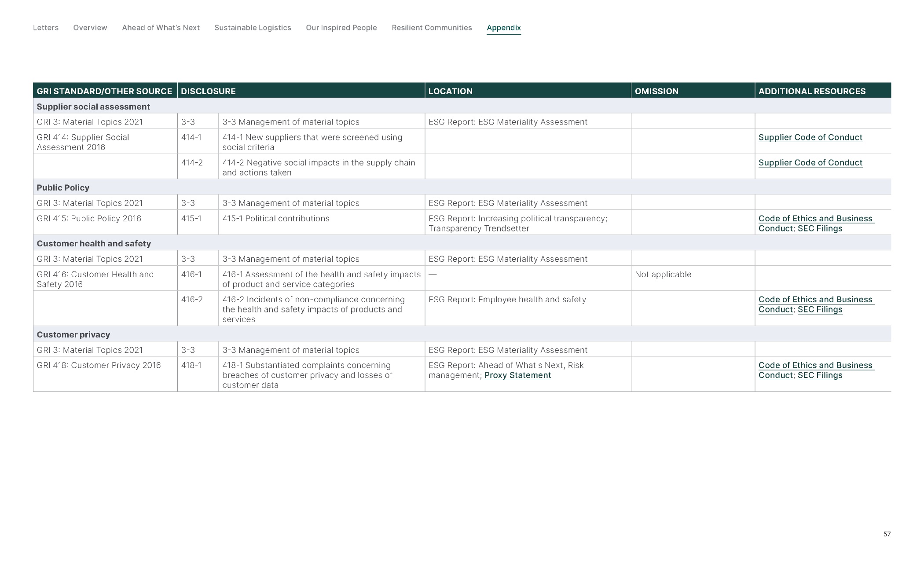Open SEC Filings link in 415-1 row
924x561 pixels.
820,229
